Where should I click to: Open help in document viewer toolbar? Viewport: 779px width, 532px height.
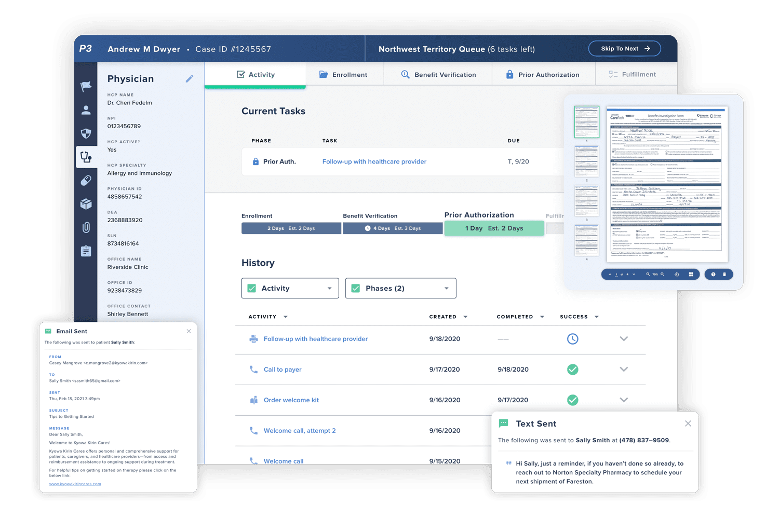[x=713, y=274]
